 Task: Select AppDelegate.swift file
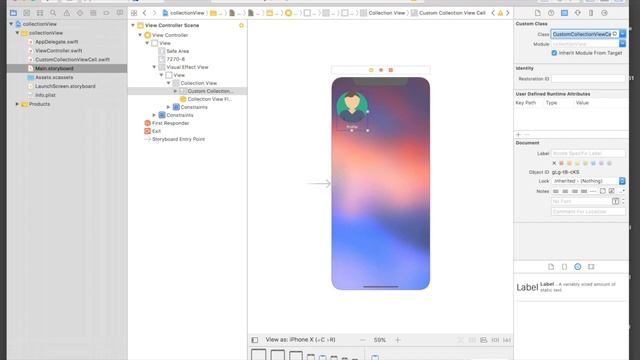tap(56, 42)
